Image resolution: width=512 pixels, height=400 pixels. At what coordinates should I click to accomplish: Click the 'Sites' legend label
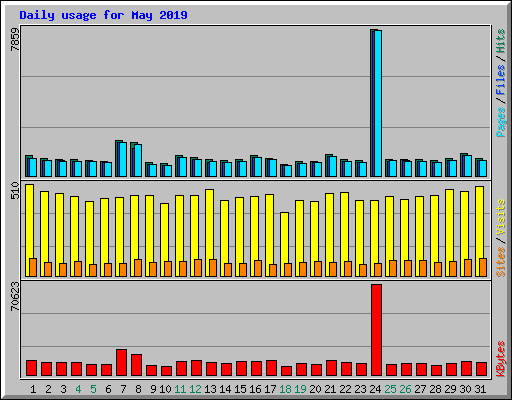[501, 262]
